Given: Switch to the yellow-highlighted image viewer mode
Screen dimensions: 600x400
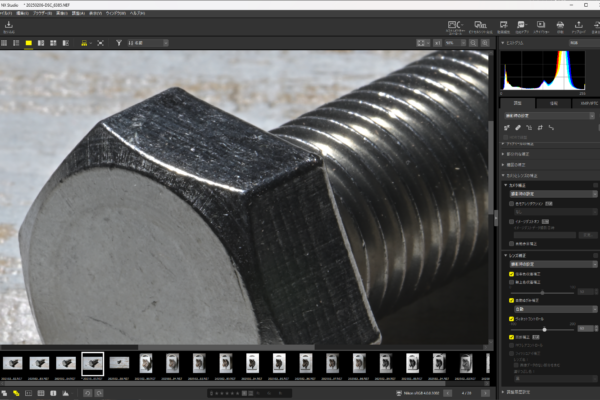Looking at the screenshot, I should pos(29,44).
